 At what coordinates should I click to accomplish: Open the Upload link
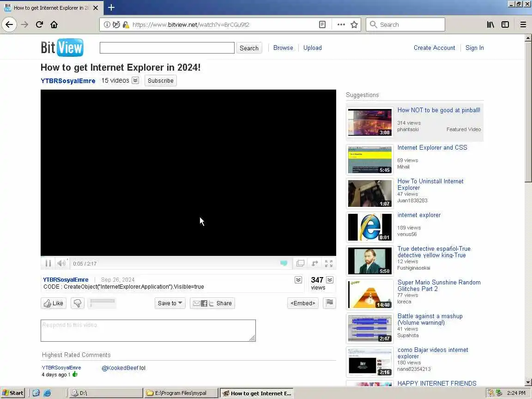pyautogui.click(x=313, y=48)
